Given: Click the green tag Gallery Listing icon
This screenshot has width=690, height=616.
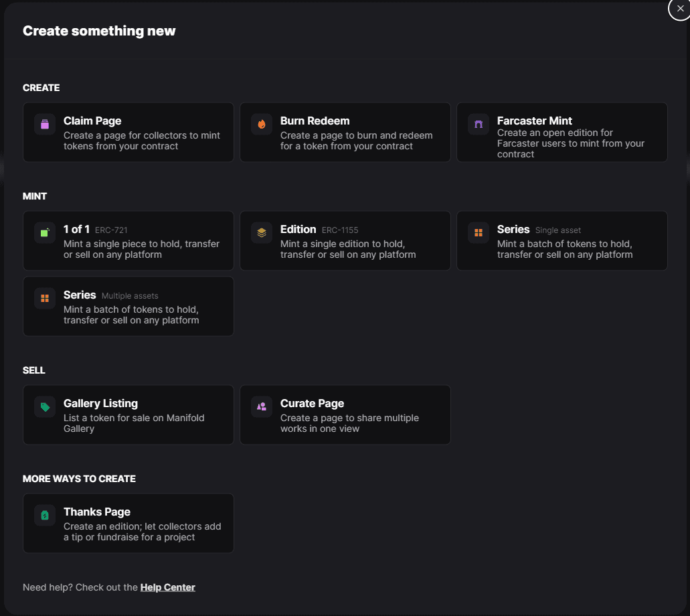Looking at the screenshot, I should (45, 407).
